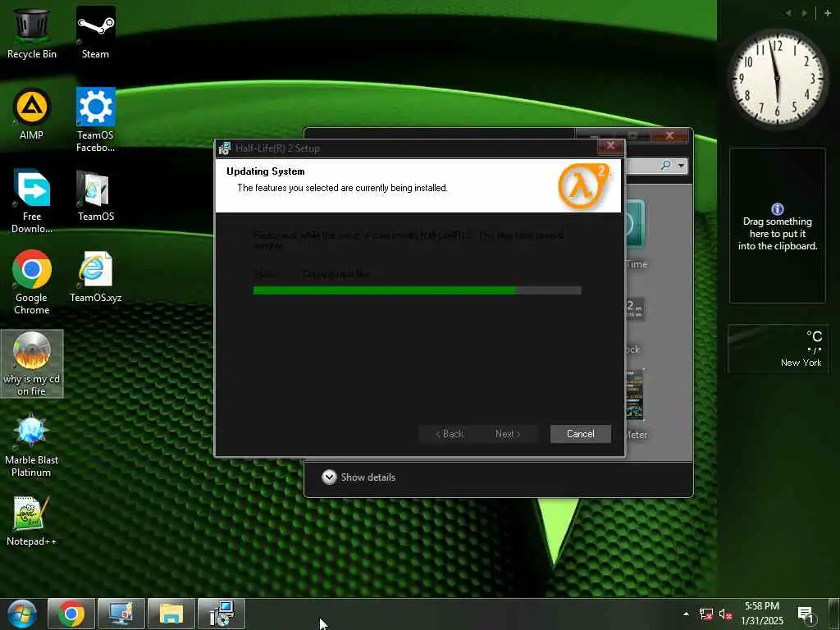Select the Free Download Manager shortcut
Screen dimensions: 840x630
32,200
